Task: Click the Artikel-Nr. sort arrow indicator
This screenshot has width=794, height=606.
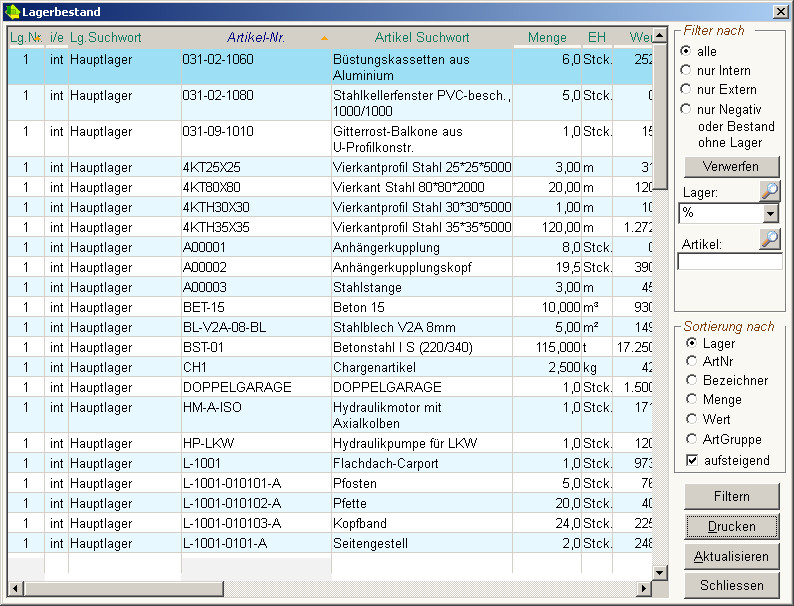Action: point(325,38)
